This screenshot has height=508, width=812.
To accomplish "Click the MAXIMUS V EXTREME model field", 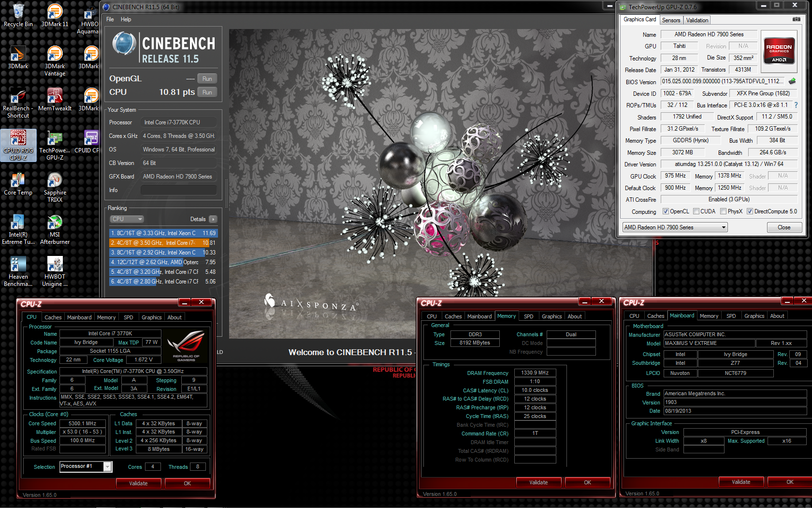I will [x=710, y=343].
